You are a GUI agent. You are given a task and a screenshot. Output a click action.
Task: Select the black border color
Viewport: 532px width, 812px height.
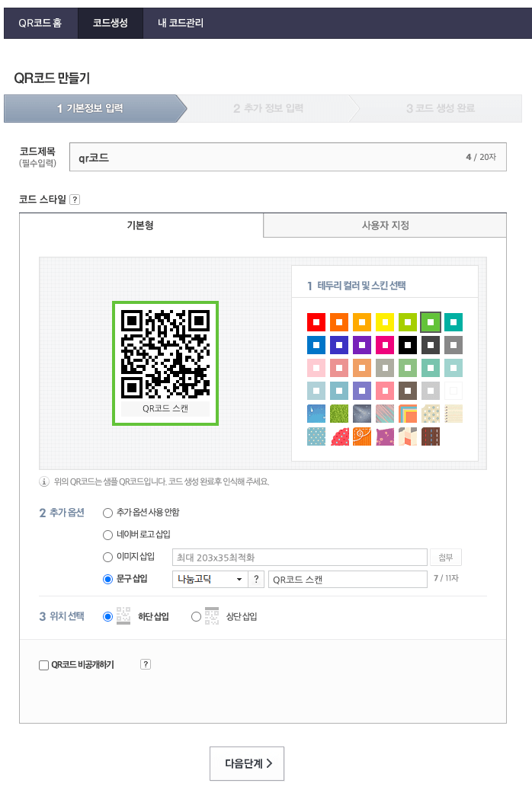click(x=408, y=345)
